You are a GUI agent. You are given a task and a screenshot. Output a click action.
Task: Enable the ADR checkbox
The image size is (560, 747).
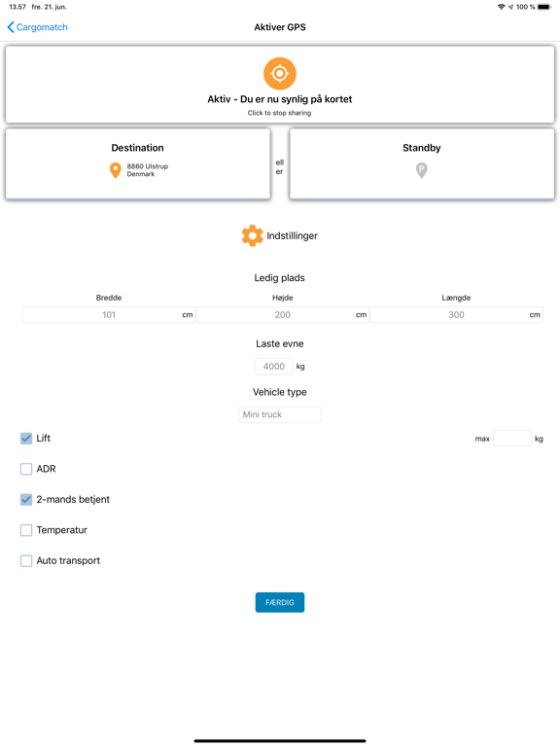click(26, 469)
